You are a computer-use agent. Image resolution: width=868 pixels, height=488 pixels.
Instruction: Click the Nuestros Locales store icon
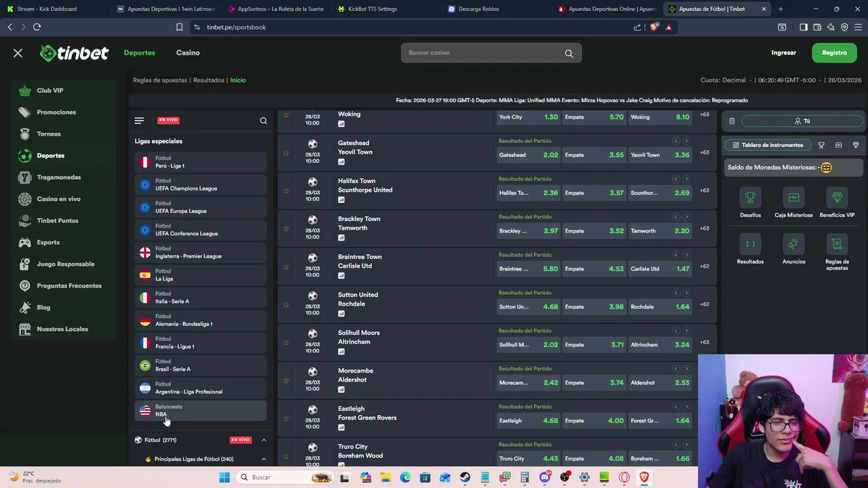click(25, 329)
